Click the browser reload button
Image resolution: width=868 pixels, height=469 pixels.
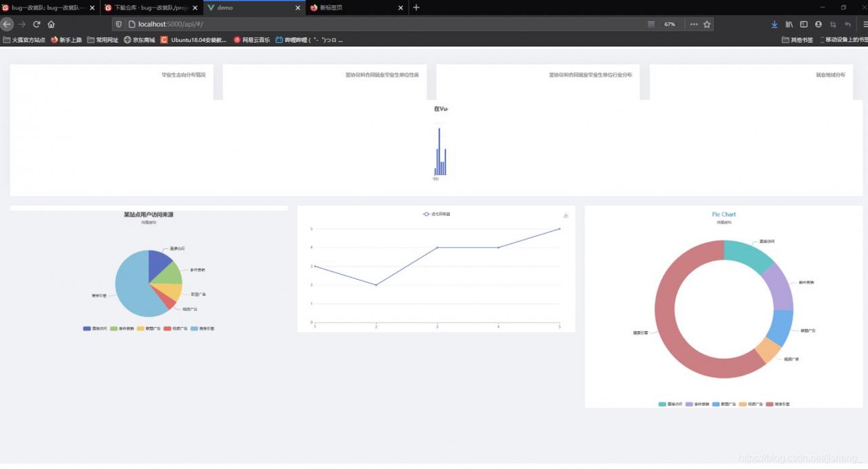tap(37, 24)
